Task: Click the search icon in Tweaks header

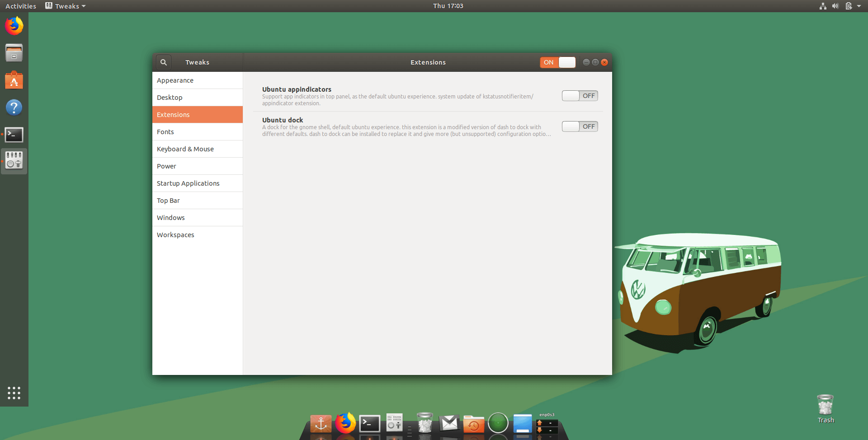Action: [x=164, y=62]
